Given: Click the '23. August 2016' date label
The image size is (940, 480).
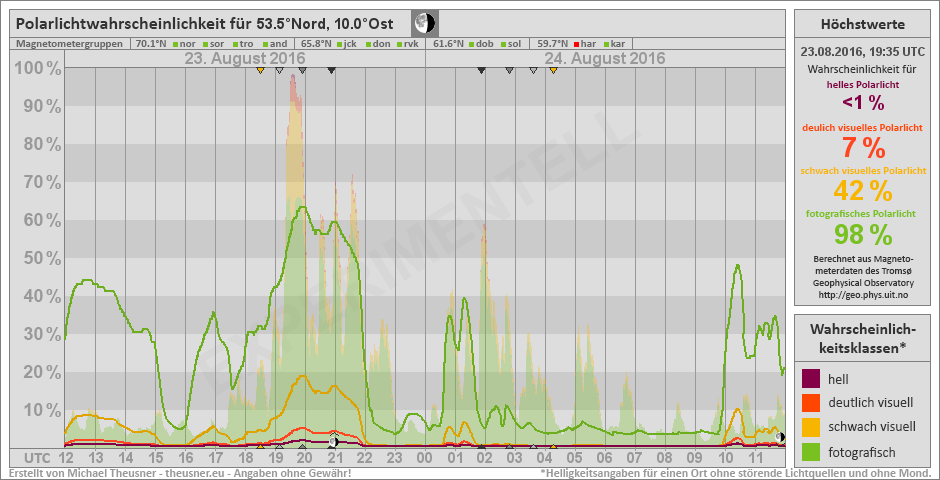Looking at the screenshot, I should click(245, 59).
